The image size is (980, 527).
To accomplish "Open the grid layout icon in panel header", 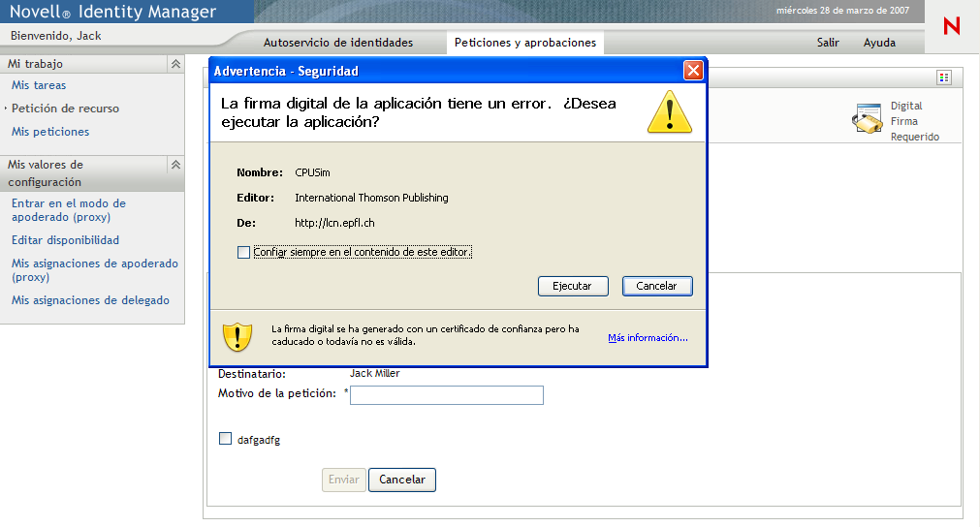I will 944,77.
